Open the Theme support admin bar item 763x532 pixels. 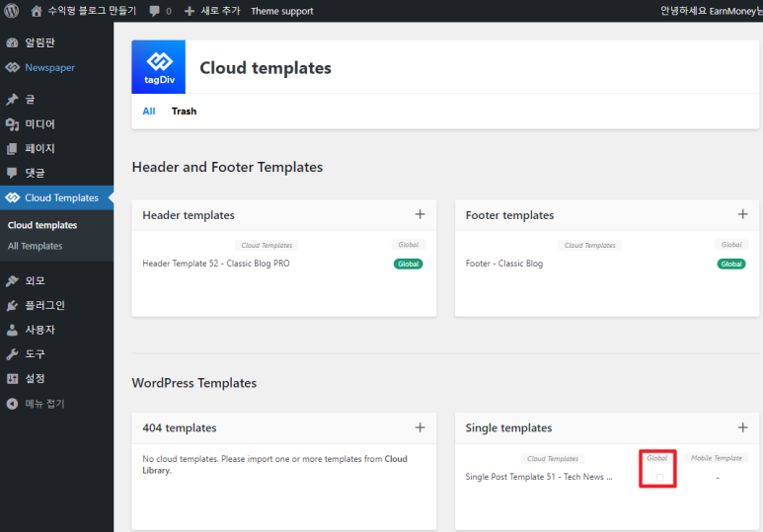click(x=282, y=11)
